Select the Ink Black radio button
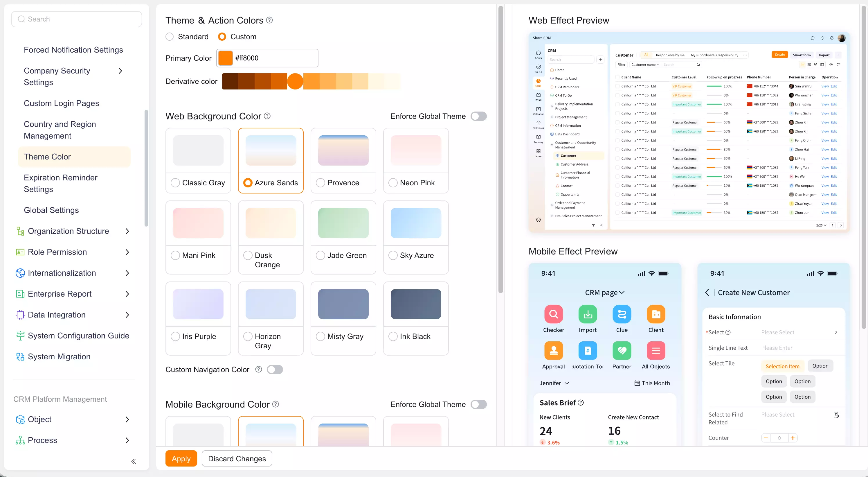 pos(393,336)
